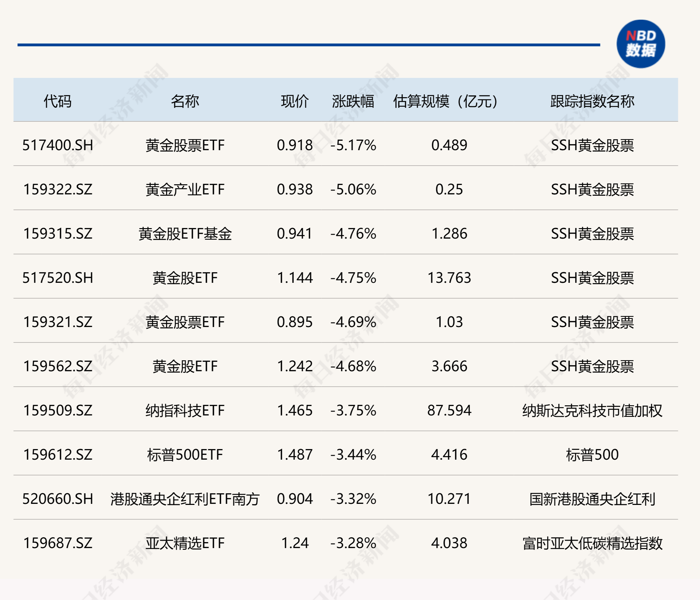This screenshot has height=600, width=700.
Task: Click the NBD数据 logo badge
Action: coord(640,44)
